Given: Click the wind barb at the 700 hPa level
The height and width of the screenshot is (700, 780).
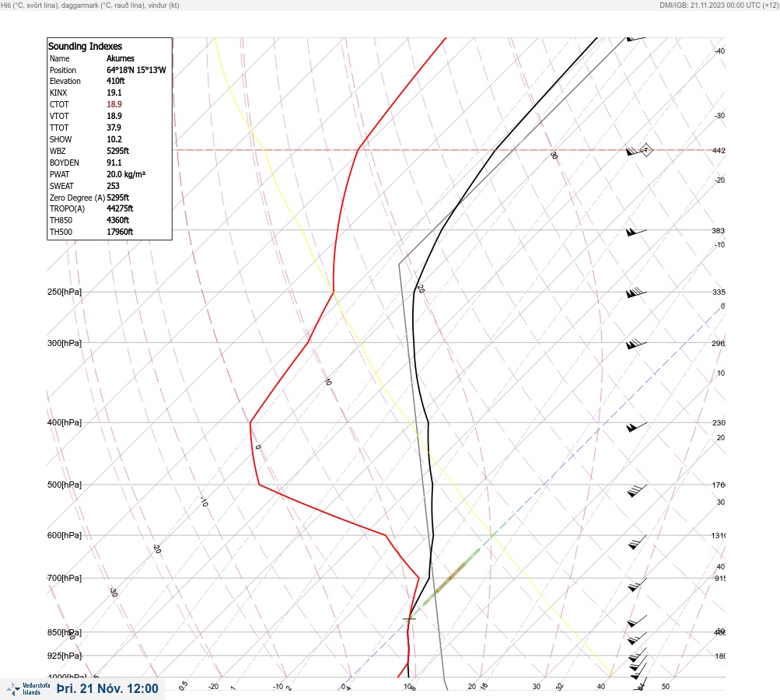Looking at the screenshot, I should (637, 585).
